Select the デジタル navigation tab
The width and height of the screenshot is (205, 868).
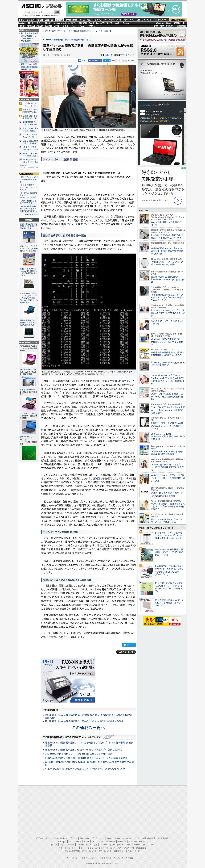(59, 20)
